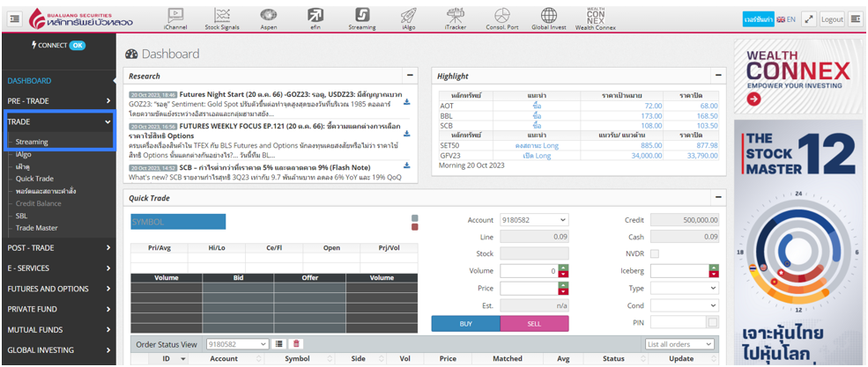Open the List all orders dropdown
This screenshot has width=868, height=367.
click(x=681, y=344)
